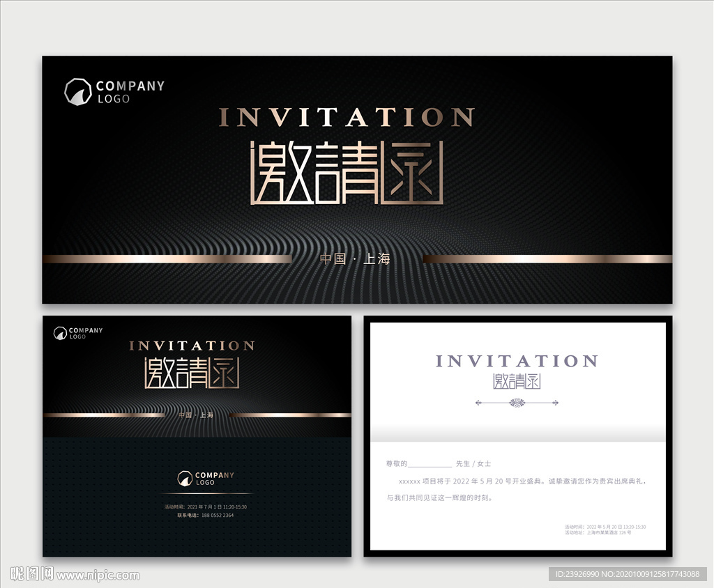Select the large top invitation card's 邀请函 title
Image resolution: width=714 pixels, height=588 pixels.
coord(347,173)
